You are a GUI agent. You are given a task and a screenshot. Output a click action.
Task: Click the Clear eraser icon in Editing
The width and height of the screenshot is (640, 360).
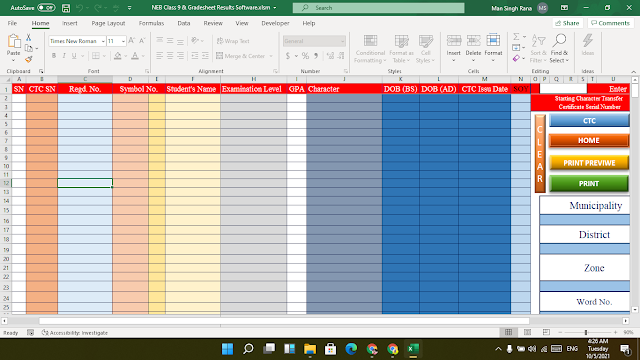[516, 59]
